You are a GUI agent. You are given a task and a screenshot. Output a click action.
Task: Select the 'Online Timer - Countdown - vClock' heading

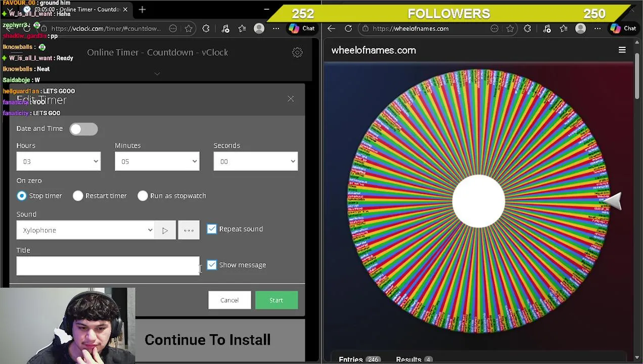[x=157, y=52]
